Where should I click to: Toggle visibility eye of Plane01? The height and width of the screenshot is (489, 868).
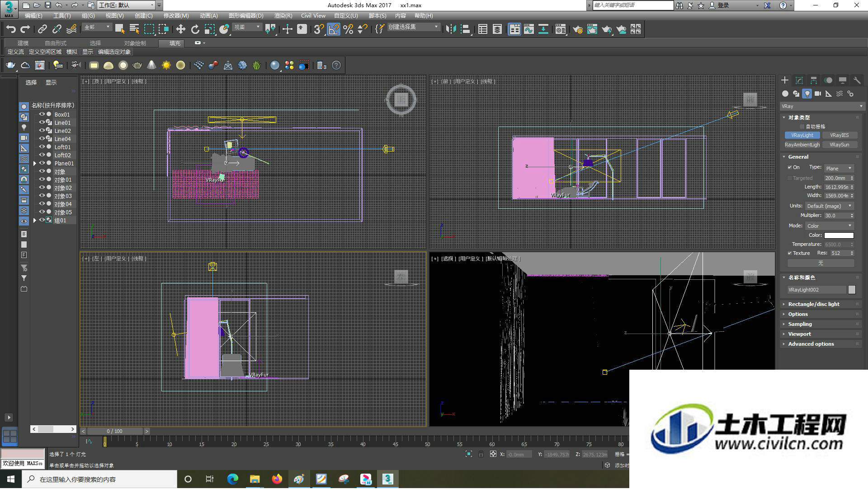pos(42,163)
